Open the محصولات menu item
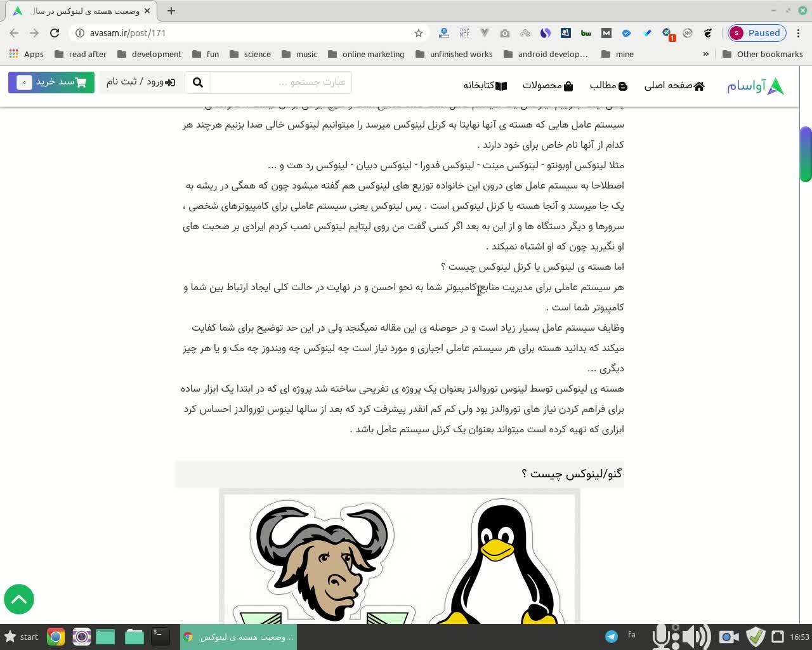The width and height of the screenshot is (812, 650). click(x=547, y=86)
